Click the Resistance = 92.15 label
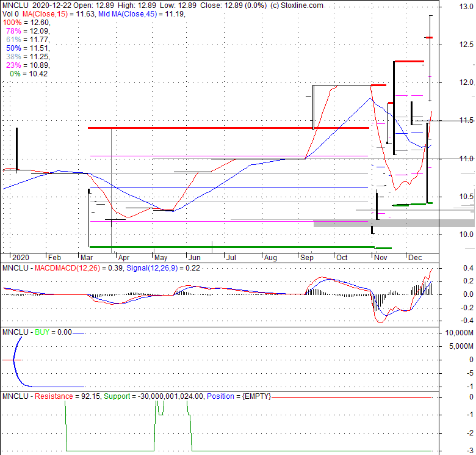 pyautogui.click(x=67, y=396)
